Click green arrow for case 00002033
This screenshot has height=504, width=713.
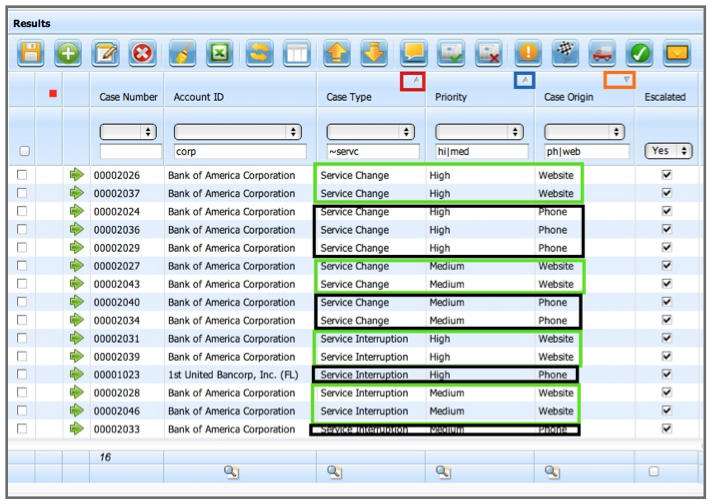(76, 428)
